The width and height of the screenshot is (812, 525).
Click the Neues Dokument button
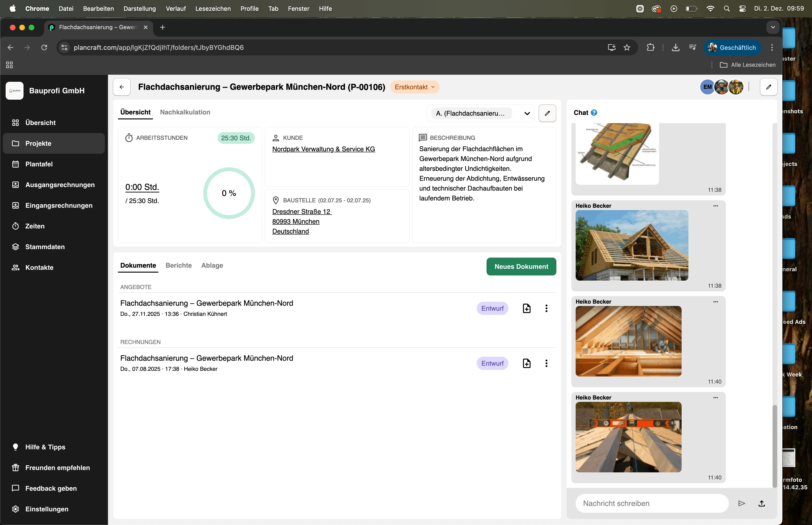click(521, 266)
